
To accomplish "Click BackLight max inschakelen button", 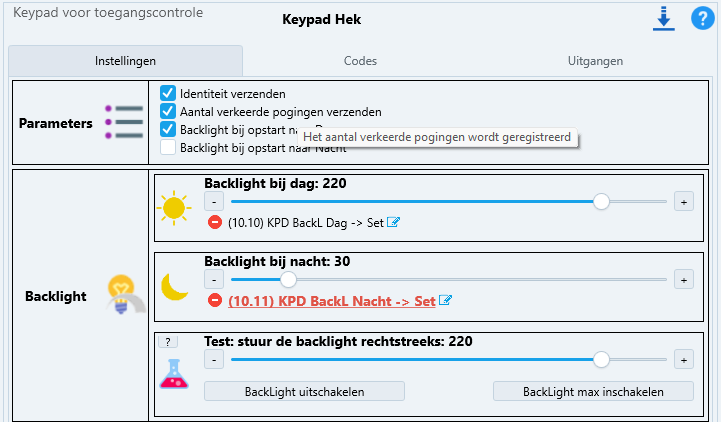I will pos(593,391).
